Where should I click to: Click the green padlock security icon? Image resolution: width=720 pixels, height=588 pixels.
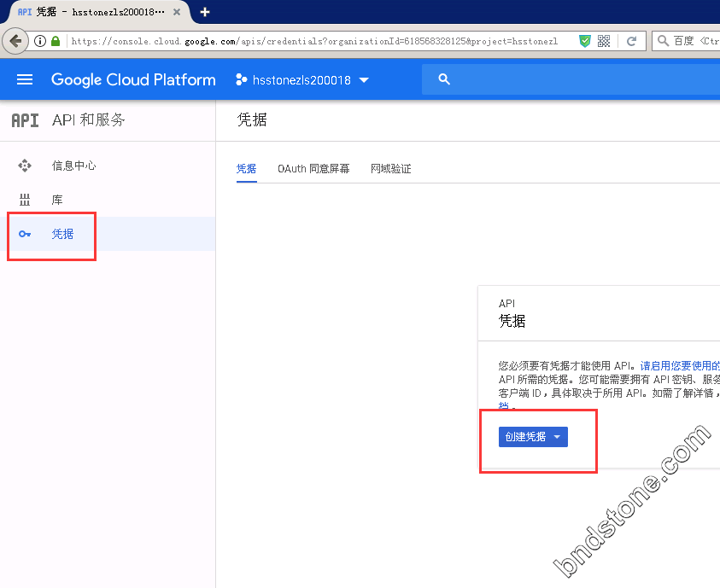coord(56,41)
